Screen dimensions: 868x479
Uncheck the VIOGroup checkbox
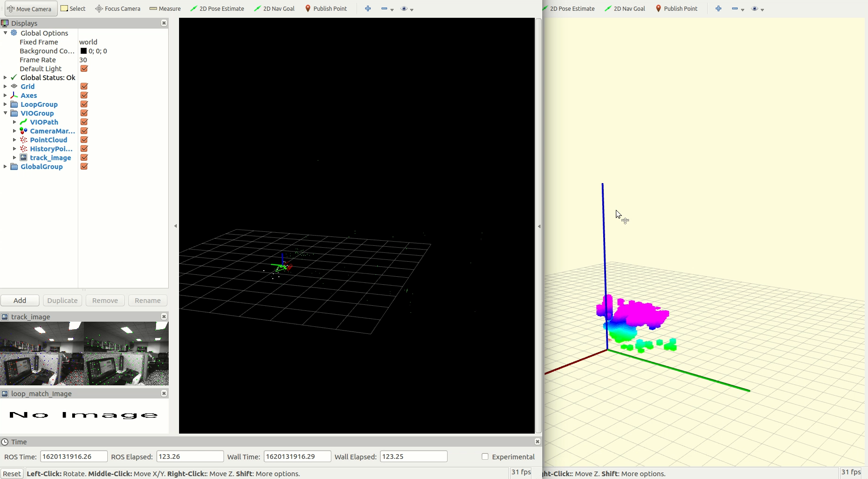84,113
